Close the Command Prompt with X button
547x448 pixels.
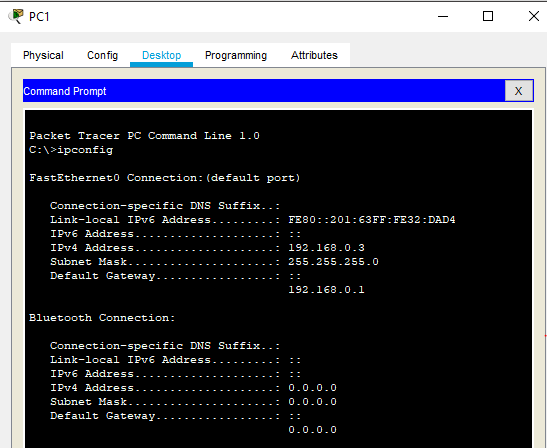coord(519,91)
